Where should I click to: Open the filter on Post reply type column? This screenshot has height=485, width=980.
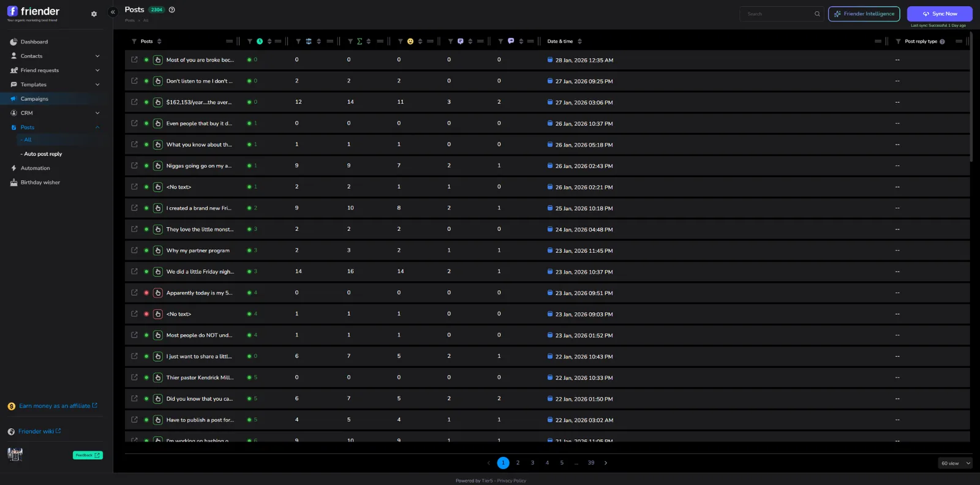tap(898, 42)
